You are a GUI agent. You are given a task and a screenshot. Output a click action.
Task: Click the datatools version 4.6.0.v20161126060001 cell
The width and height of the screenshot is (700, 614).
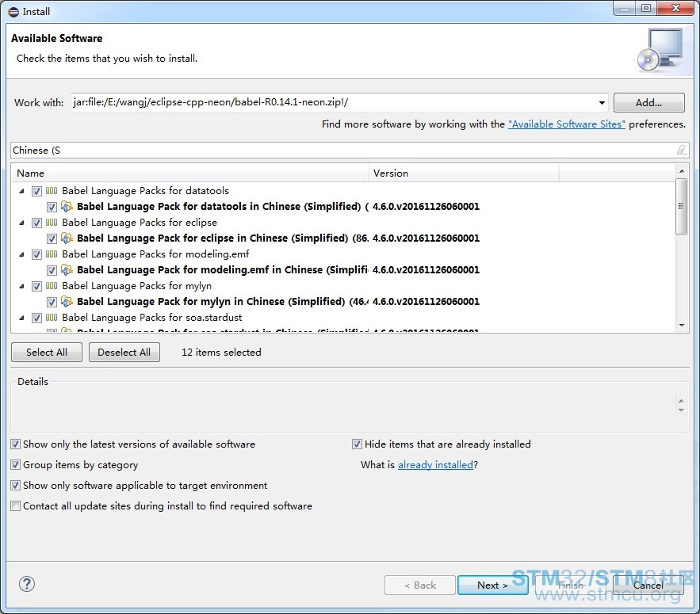(426, 207)
